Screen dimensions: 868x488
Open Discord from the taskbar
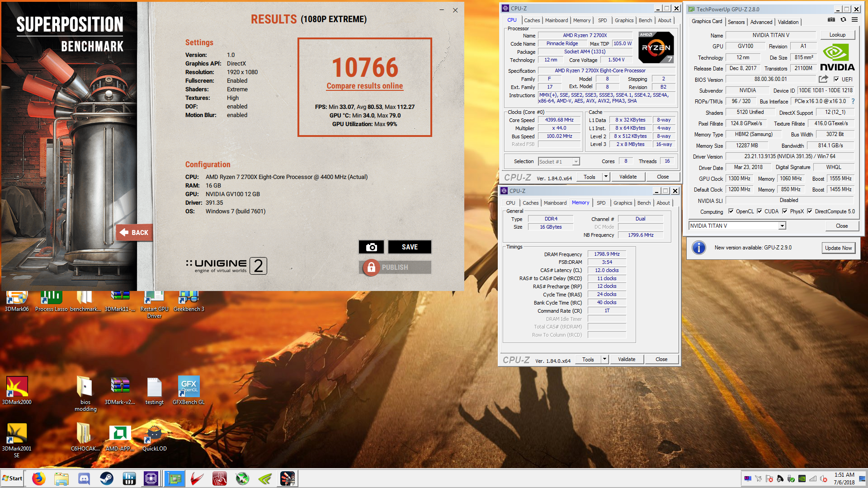click(x=84, y=479)
